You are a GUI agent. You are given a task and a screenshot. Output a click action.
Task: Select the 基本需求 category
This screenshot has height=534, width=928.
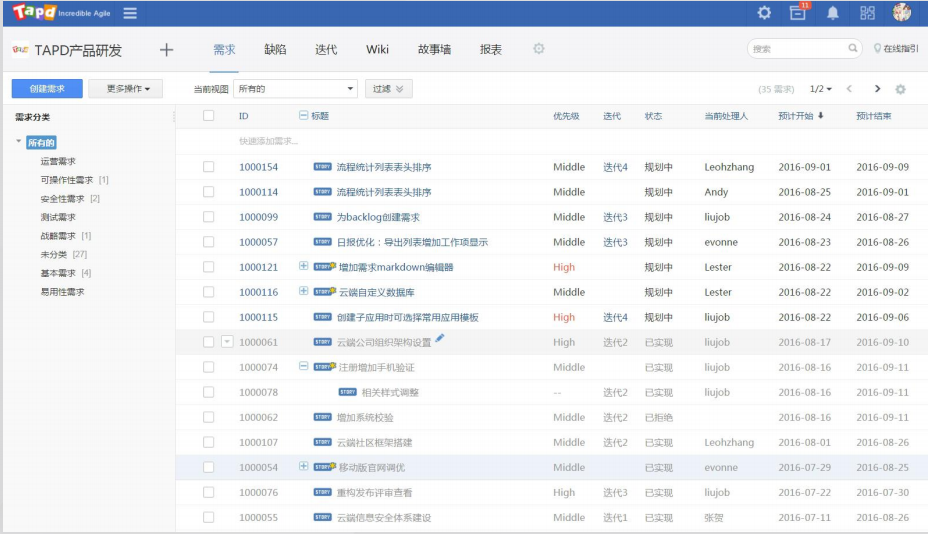pyautogui.click(x=58, y=273)
